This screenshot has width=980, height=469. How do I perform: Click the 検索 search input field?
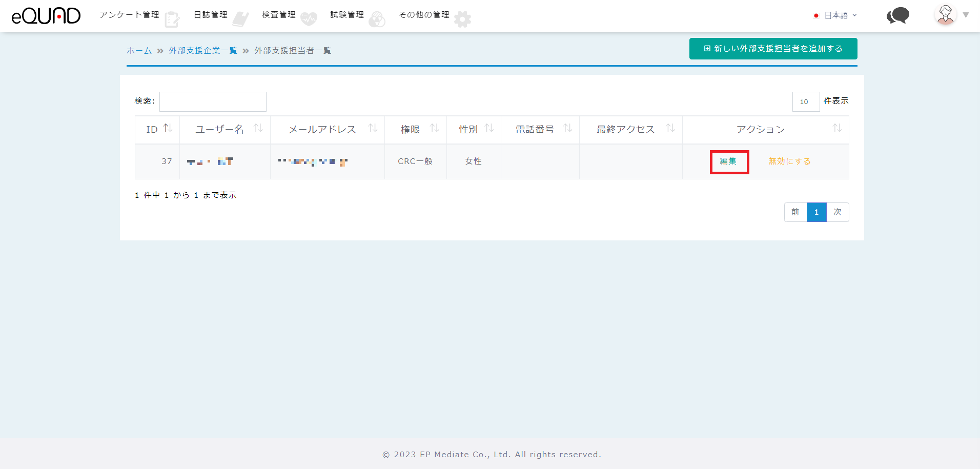(x=213, y=101)
